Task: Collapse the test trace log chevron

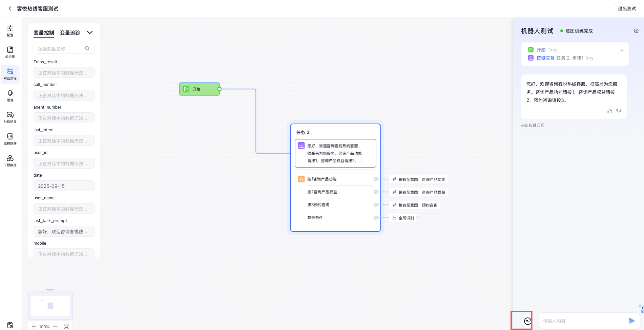Action: point(622,50)
